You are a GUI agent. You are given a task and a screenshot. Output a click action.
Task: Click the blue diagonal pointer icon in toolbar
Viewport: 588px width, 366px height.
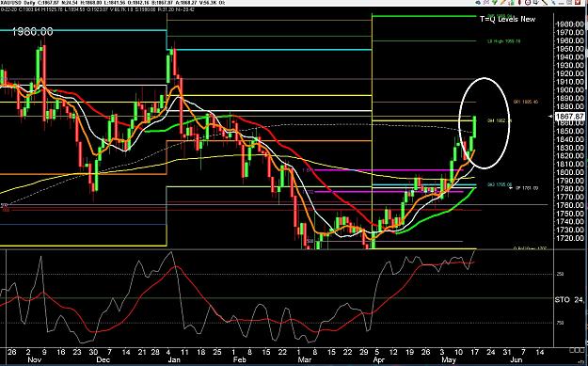coord(553,3)
